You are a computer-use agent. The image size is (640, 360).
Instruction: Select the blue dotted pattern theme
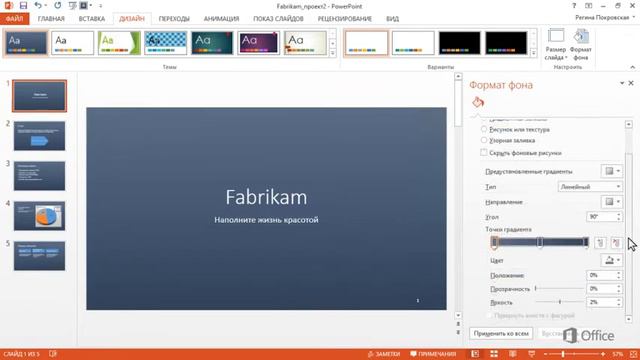tap(165, 43)
